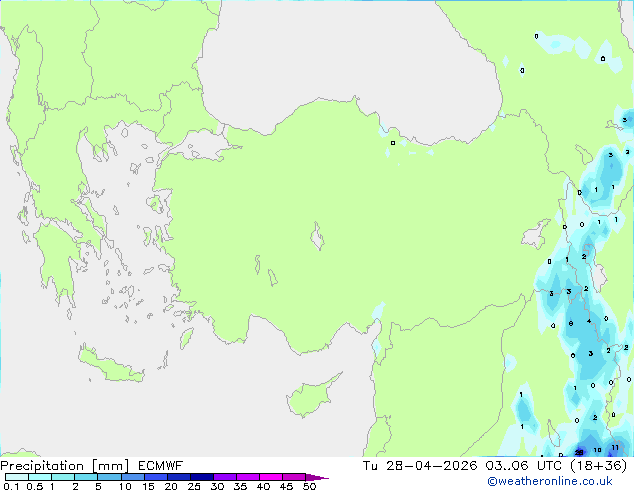Viewport: 634px width, 490px height.
Task: Click the '11' precipitation value on map
Action: pyautogui.click(x=615, y=448)
